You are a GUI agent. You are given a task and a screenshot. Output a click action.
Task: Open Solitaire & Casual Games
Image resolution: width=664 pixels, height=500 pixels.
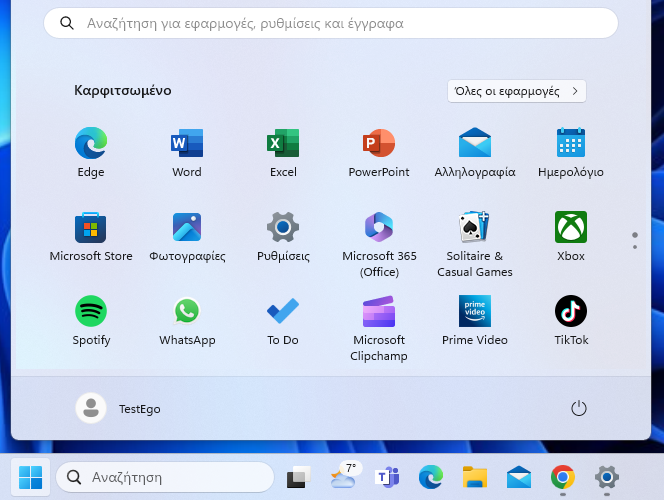(475, 244)
